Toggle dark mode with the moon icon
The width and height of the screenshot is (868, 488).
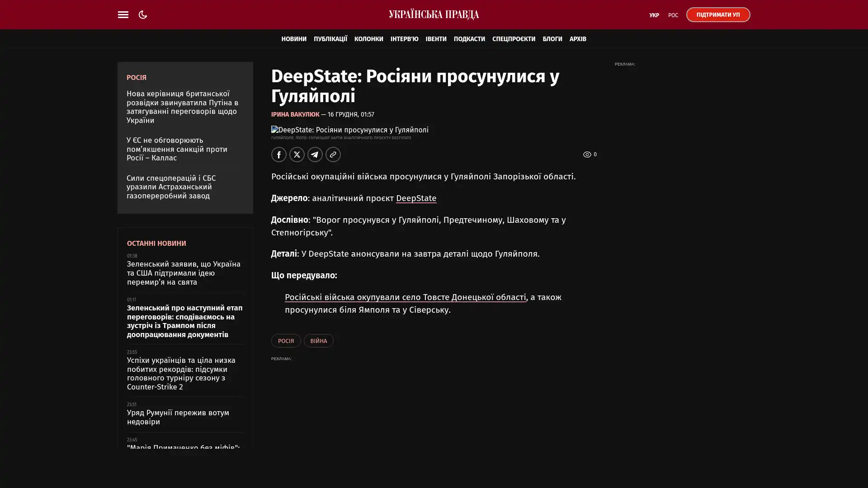[x=143, y=14]
